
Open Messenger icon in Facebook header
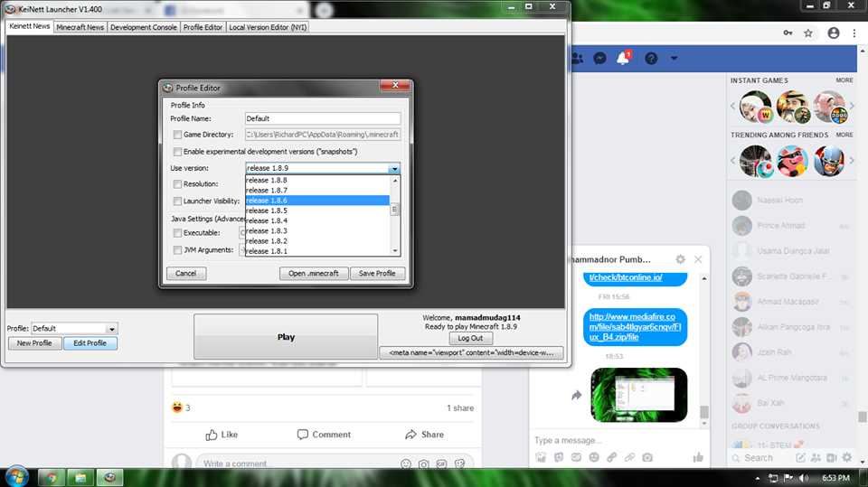tap(599, 58)
